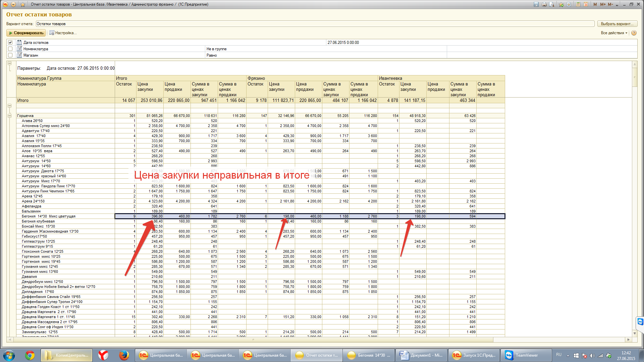The height and width of the screenshot is (362, 644).
Task: Click the M+ memory add button
Action: click(603, 4)
